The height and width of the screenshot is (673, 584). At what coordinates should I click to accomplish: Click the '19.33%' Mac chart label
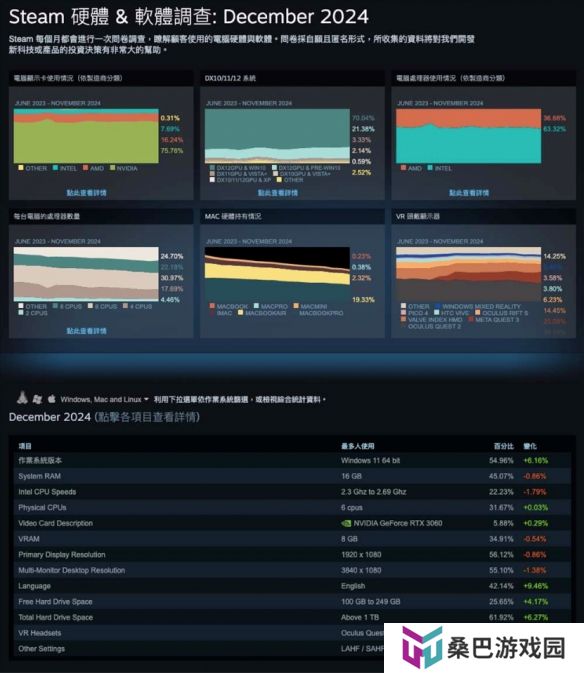click(x=363, y=300)
